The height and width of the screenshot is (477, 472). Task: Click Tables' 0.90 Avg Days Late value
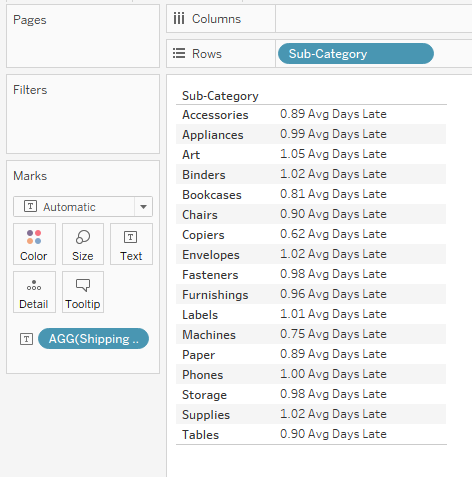pos(333,434)
